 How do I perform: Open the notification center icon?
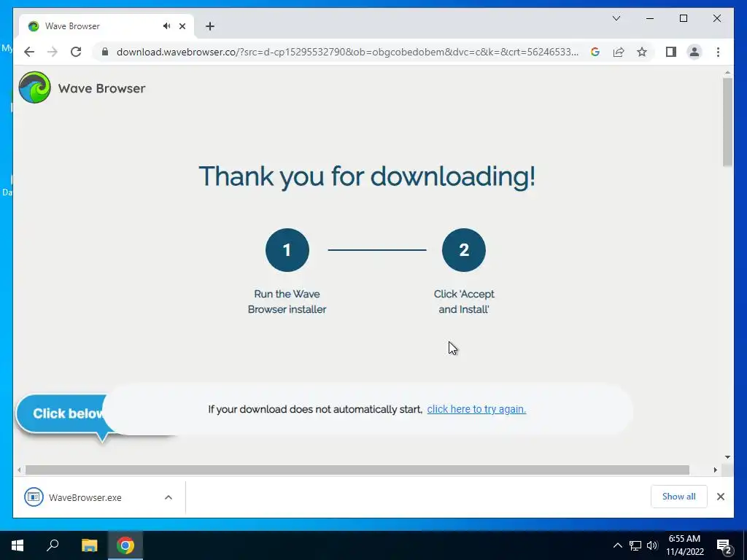coord(724,546)
